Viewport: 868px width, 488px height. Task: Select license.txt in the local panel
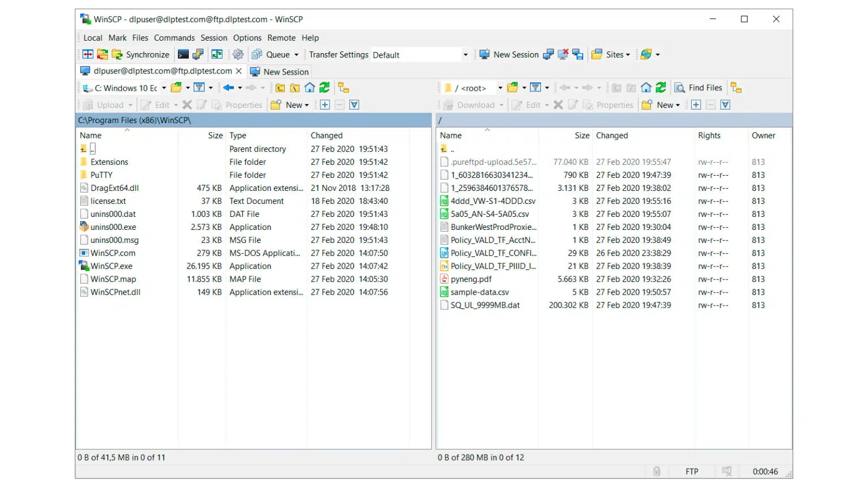click(108, 201)
